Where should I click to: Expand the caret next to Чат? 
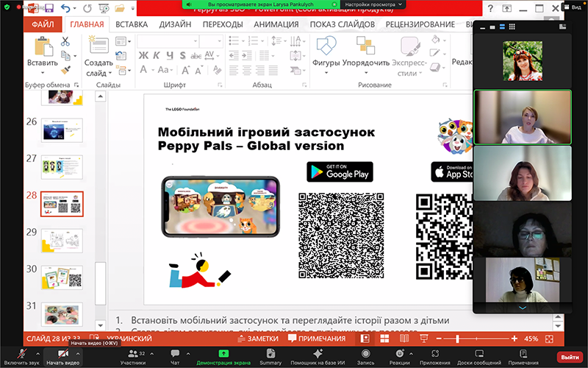coord(188,353)
